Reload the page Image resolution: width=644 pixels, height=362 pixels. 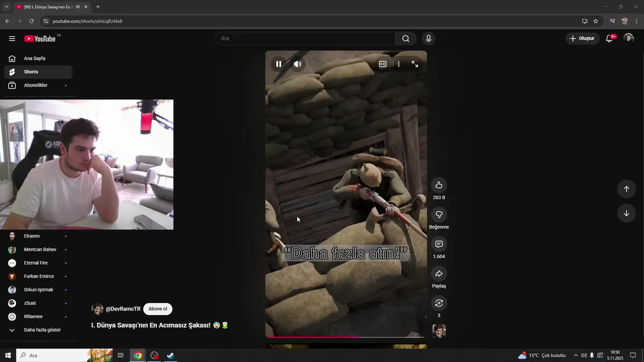pos(31,21)
